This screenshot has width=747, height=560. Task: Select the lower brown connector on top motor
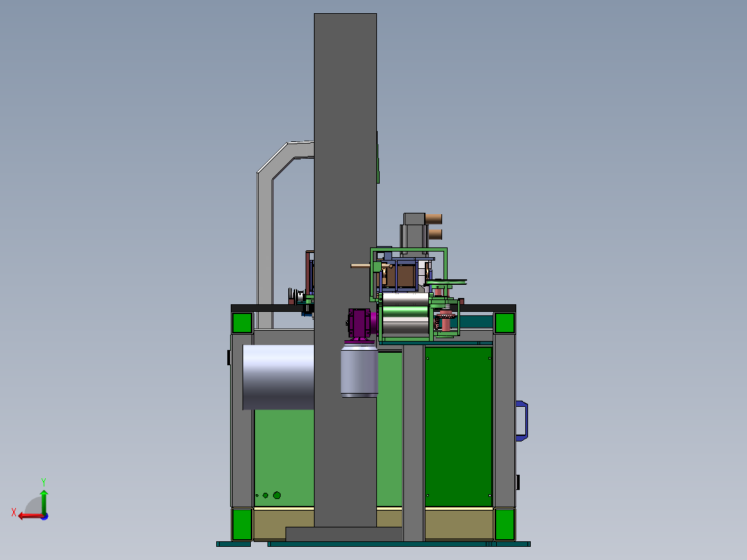(435, 234)
